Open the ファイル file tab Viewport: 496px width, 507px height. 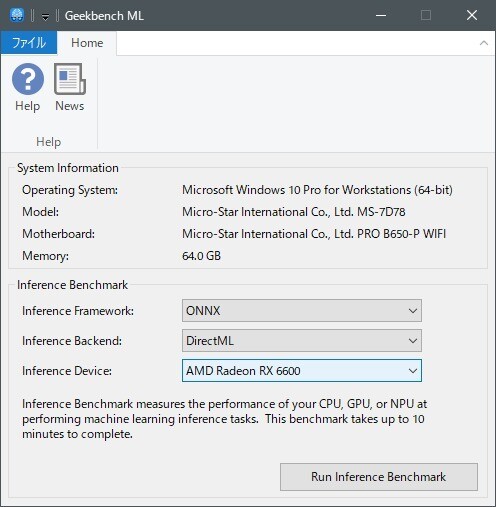[29, 43]
